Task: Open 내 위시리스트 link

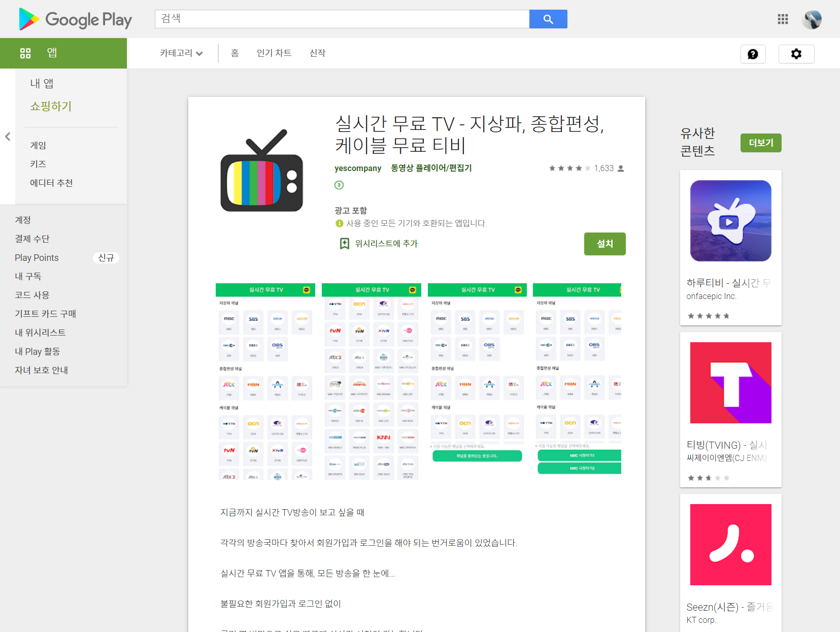Action: coord(40,332)
